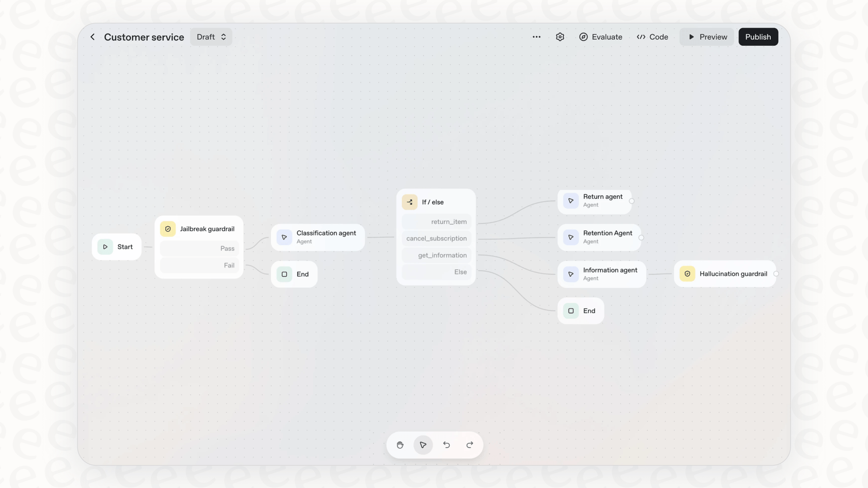The width and height of the screenshot is (868, 488).
Task: Select the Hand pan tool
Action: click(x=400, y=445)
